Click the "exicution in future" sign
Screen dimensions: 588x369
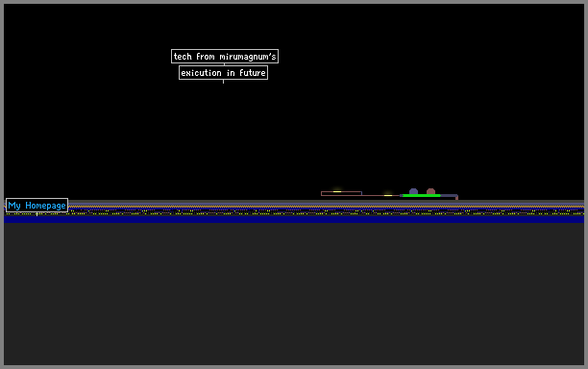[x=223, y=73]
